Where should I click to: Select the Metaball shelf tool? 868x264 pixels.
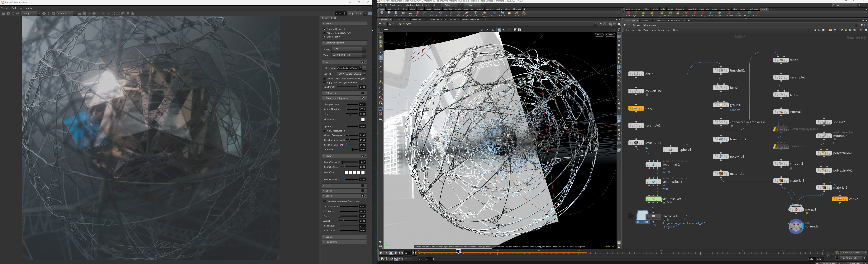[502, 14]
